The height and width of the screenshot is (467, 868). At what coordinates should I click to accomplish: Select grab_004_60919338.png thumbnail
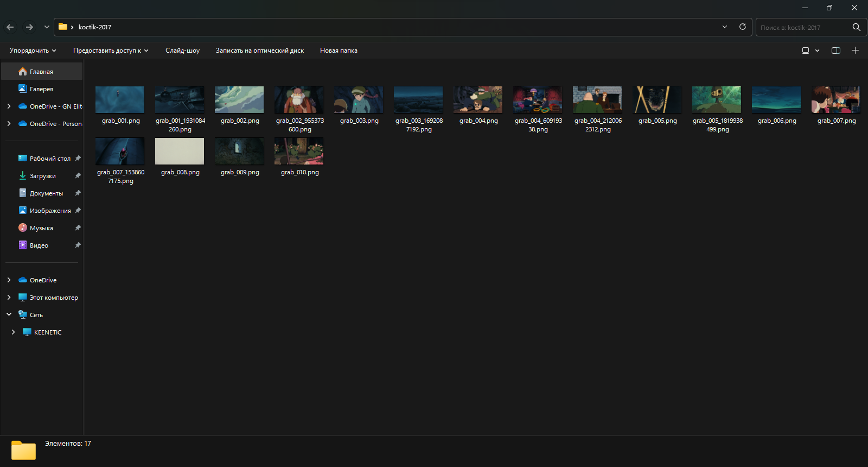[x=538, y=99]
